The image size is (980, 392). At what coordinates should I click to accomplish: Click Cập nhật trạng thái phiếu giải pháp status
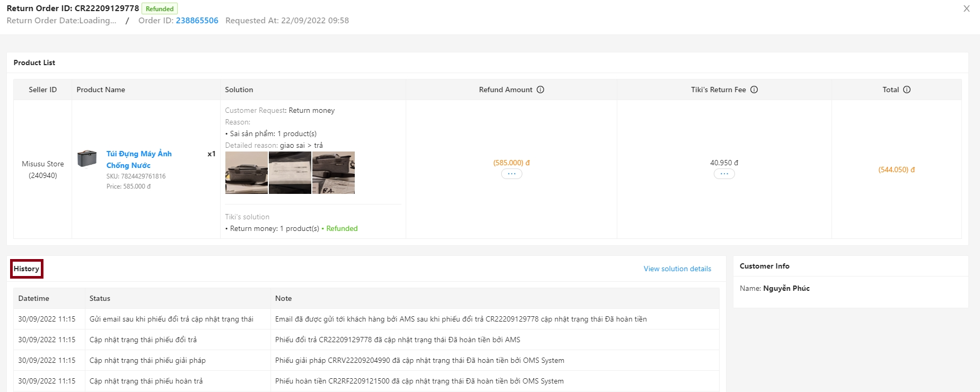[x=147, y=360]
